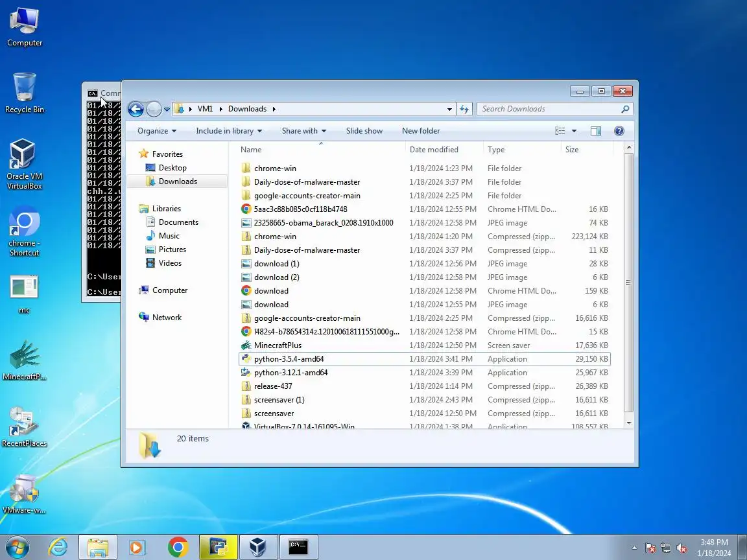Click the New folder toolbar button
The height and width of the screenshot is (560, 747).
[x=421, y=131]
